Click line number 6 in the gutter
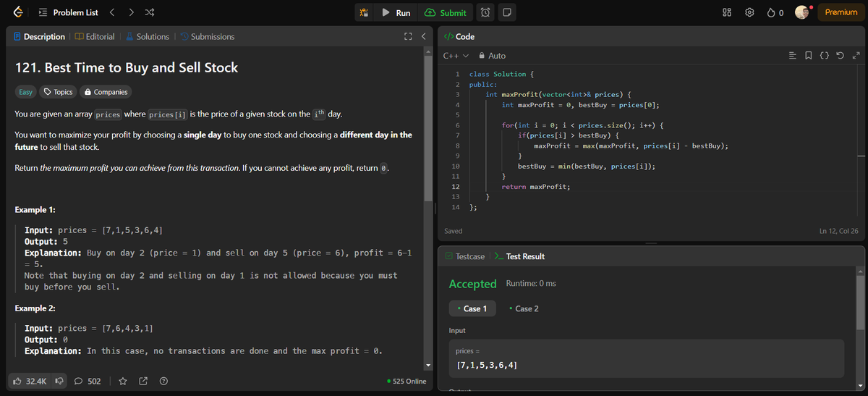868x396 pixels. coord(457,125)
